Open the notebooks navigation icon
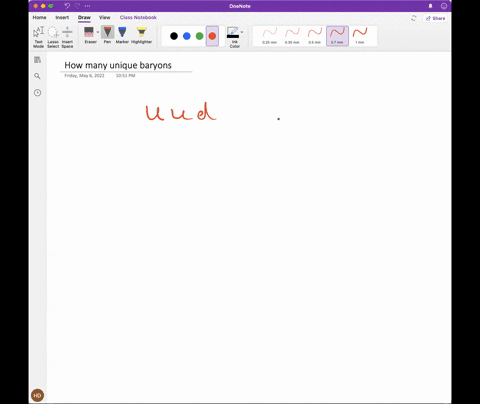 37,60
